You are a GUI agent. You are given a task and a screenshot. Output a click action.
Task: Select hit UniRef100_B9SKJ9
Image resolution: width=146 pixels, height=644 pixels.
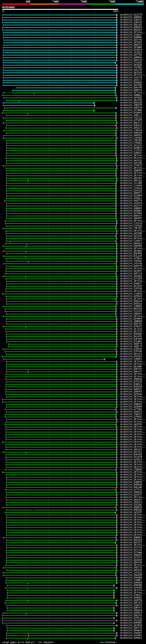[x=131, y=60]
